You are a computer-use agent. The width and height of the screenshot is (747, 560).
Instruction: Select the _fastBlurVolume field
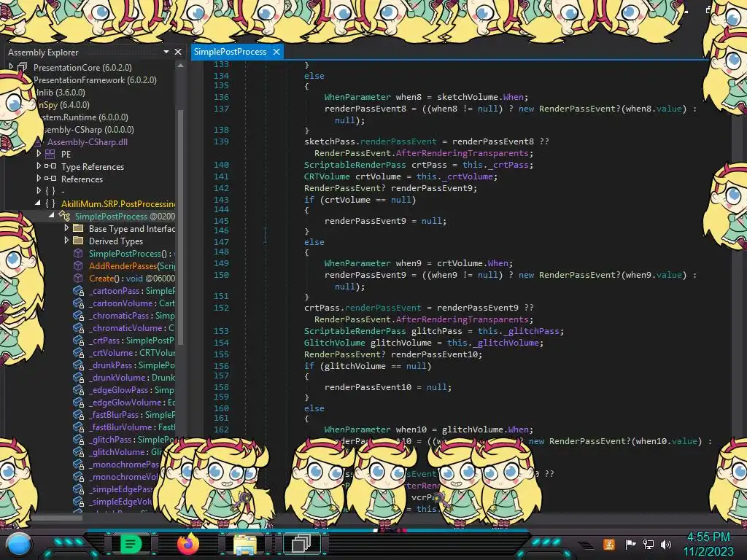(131, 427)
